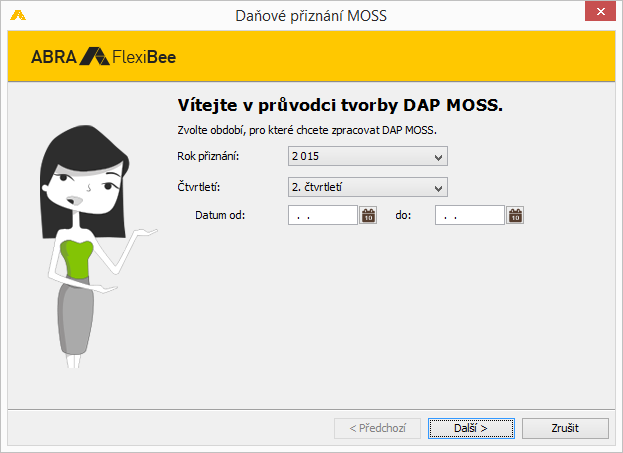The image size is (623, 453).
Task: Click the window title 'Daňové přiznání MOSS'
Action: (x=311, y=16)
